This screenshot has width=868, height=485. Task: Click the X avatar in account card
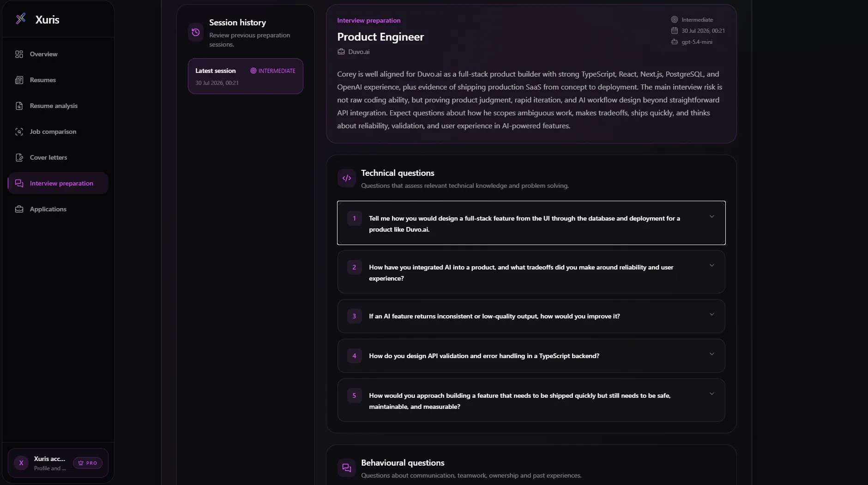(x=21, y=463)
